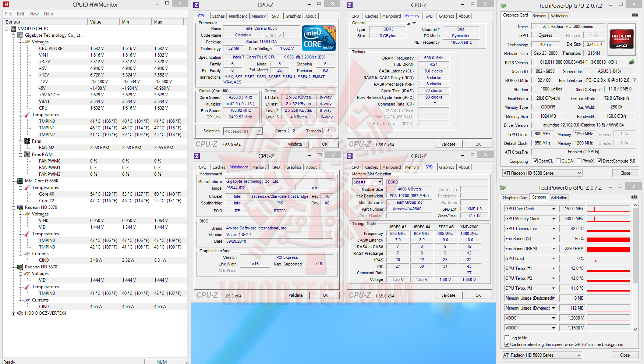Enable the Log to file checkbox
The height and width of the screenshot is (364, 644).
(x=507, y=338)
